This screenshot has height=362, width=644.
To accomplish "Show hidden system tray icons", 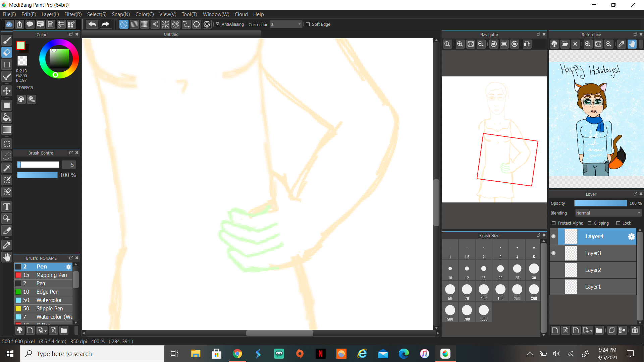I will pos(530,354).
